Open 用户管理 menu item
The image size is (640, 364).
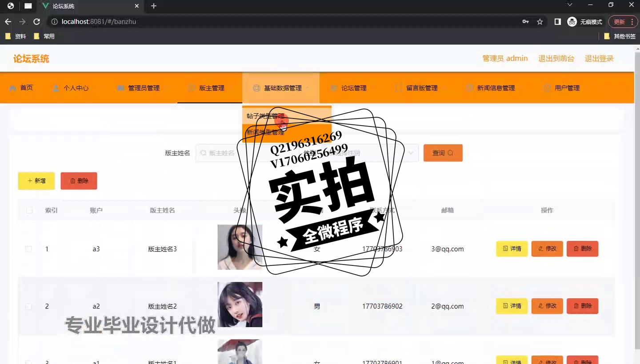click(x=562, y=88)
